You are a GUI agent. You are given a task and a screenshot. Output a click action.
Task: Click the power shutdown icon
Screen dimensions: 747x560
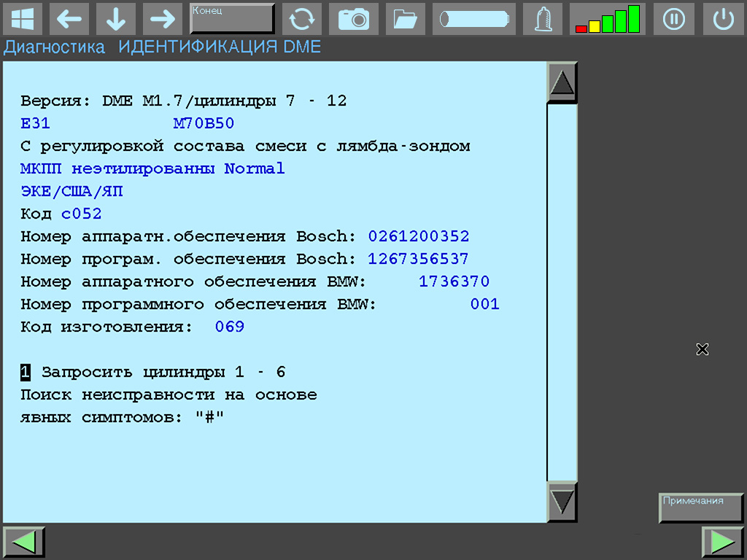(723, 19)
